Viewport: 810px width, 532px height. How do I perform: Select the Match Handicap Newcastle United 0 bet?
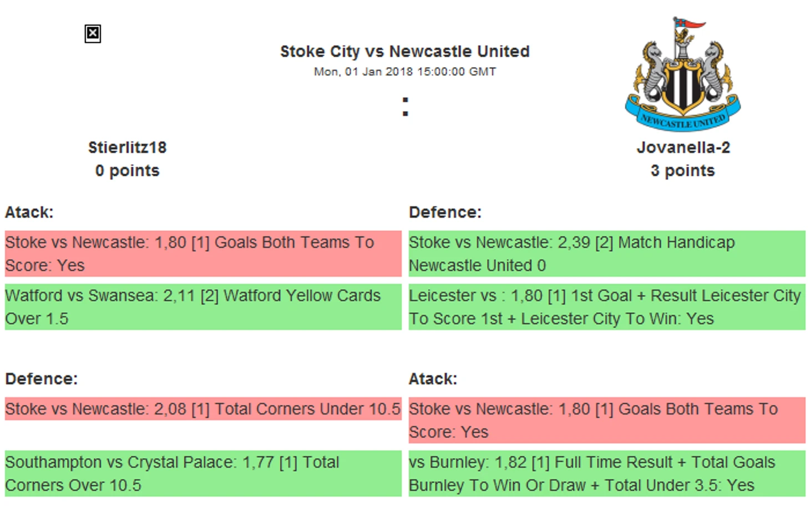(606, 254)
